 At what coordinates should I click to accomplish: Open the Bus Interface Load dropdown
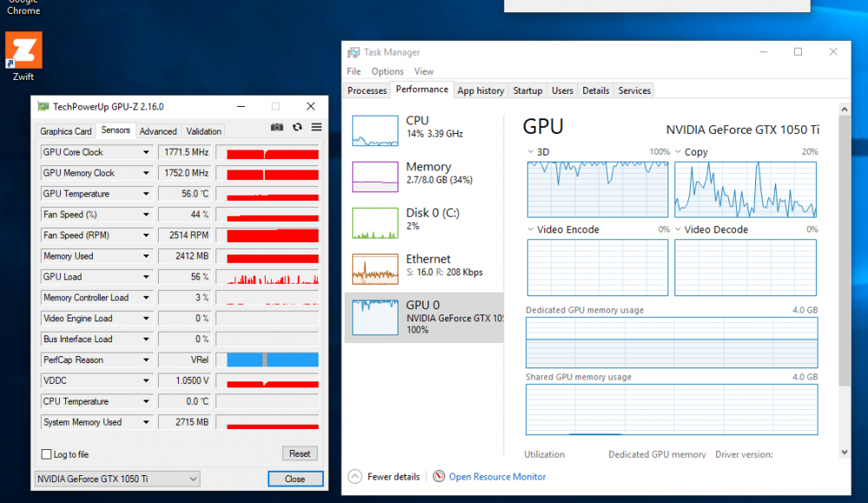pyautogui.click(x=146, y=339)
